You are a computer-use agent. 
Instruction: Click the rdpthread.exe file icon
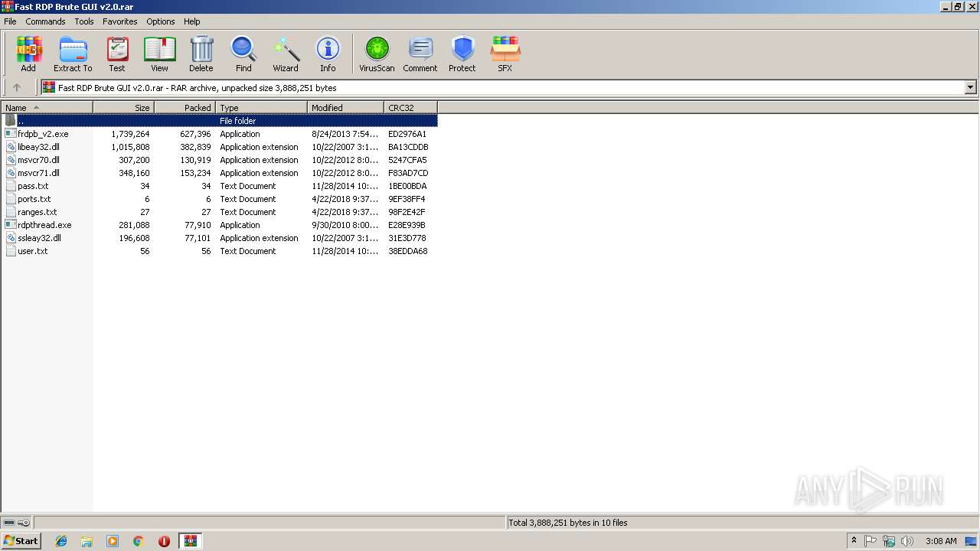click(x=11, y=225)
